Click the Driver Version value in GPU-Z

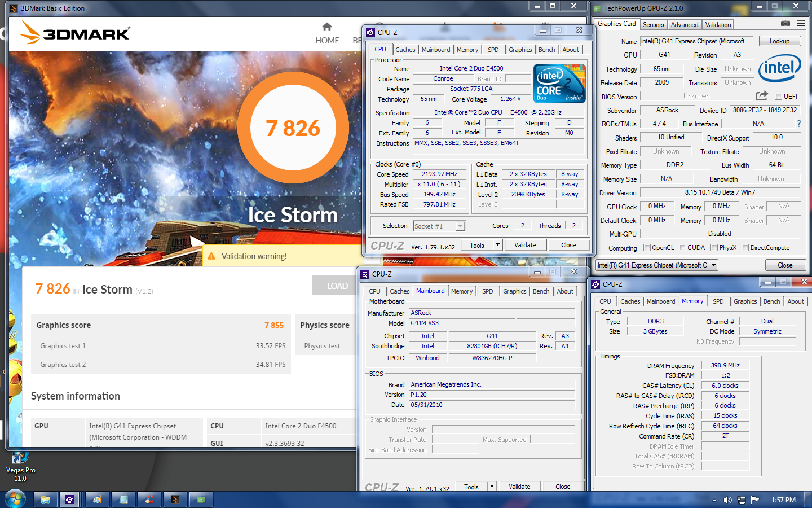[720, 192]
